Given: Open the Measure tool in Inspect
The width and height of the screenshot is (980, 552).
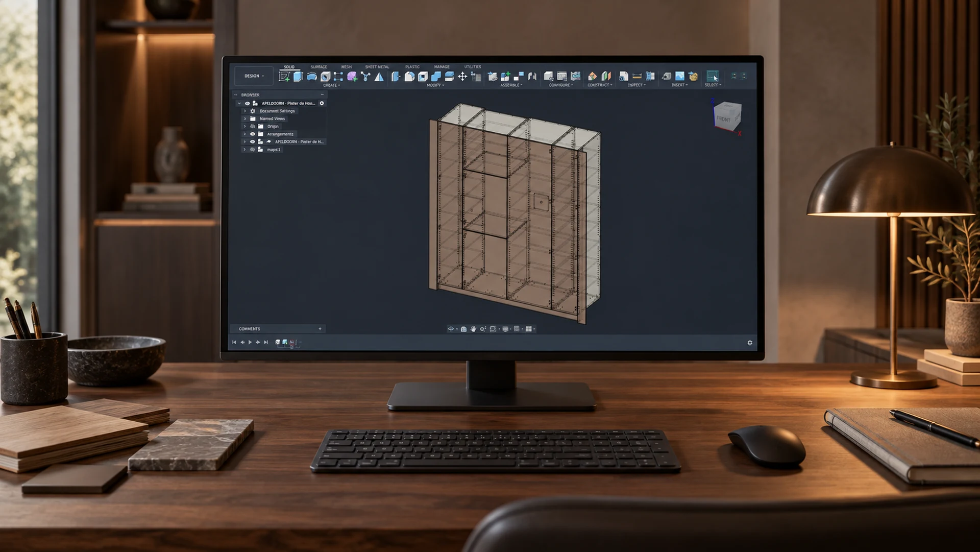Looking at the screenshot, I should coord(636,77).
